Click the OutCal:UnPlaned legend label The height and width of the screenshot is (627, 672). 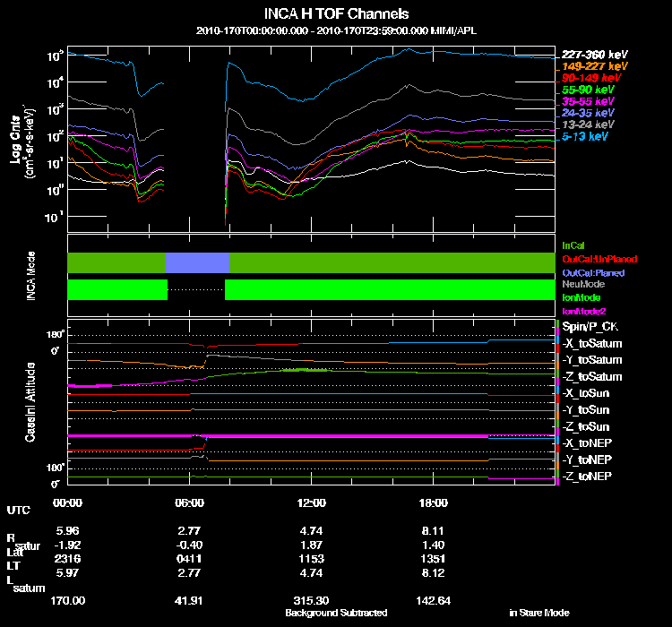click(x=599, y=259)
